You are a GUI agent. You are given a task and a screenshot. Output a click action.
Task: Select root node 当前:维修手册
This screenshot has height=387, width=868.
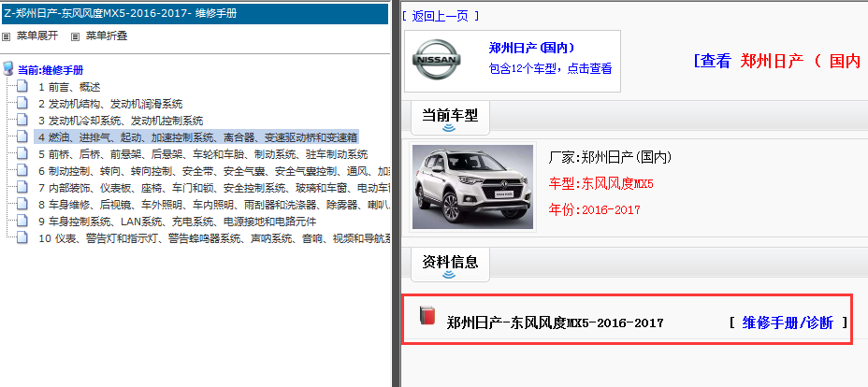[x=51, y=70]
